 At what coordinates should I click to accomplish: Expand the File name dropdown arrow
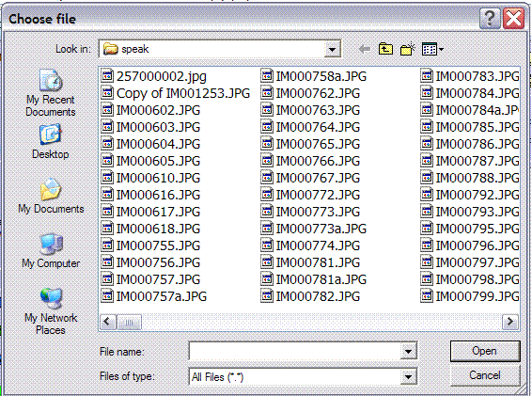[x=409, y=351]
